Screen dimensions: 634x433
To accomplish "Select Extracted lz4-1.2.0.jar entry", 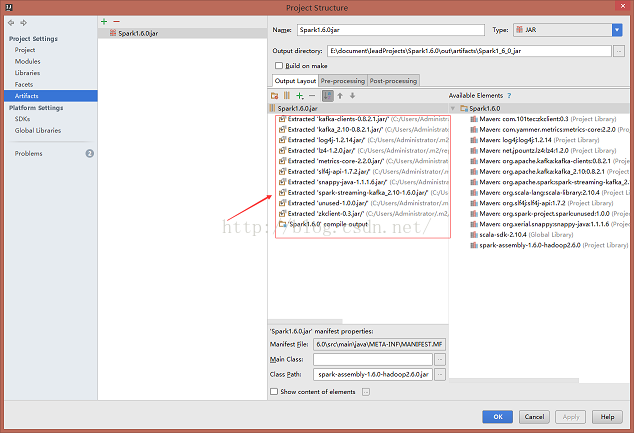I will 364,150.
